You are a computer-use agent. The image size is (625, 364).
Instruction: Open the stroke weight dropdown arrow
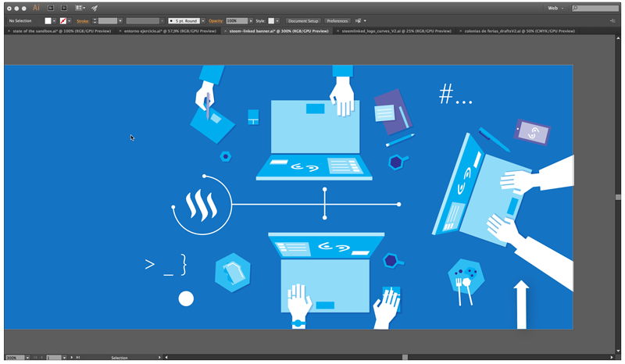pos(120,21)
